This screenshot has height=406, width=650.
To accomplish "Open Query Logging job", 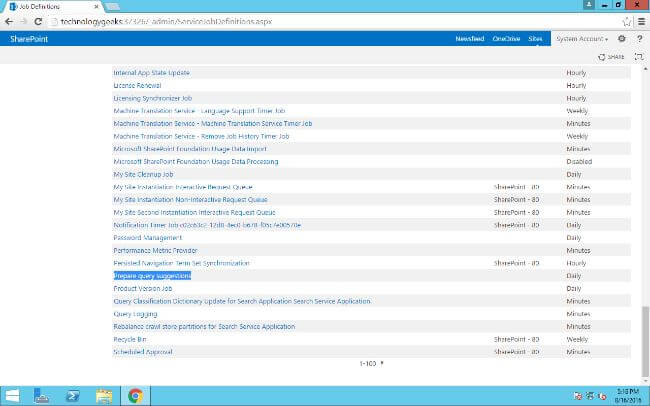I will 135,314.
